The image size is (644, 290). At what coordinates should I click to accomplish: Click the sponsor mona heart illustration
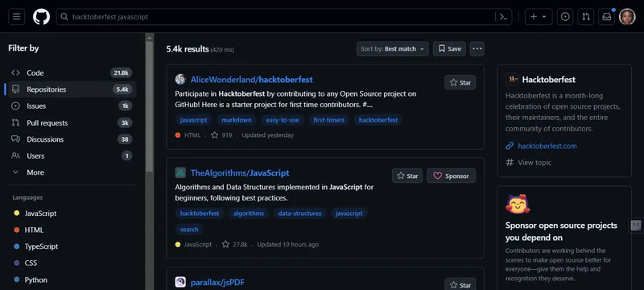pyautogui.click(x=518, y=204)
